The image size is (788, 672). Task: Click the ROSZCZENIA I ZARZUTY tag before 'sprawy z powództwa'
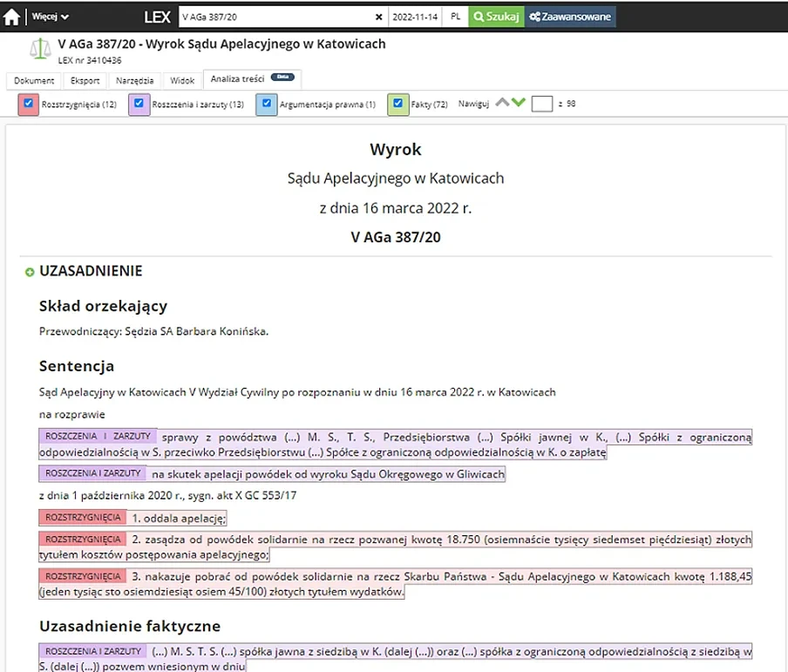98,437
